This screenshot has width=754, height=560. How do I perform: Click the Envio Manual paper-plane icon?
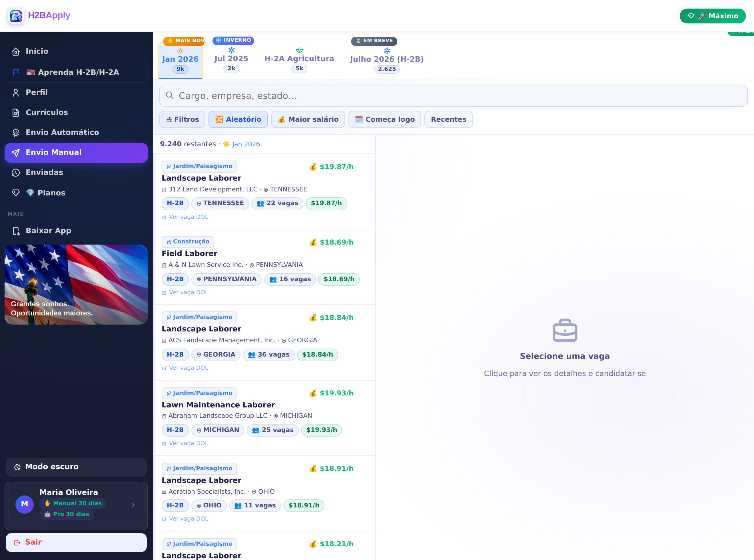(16, 153)
